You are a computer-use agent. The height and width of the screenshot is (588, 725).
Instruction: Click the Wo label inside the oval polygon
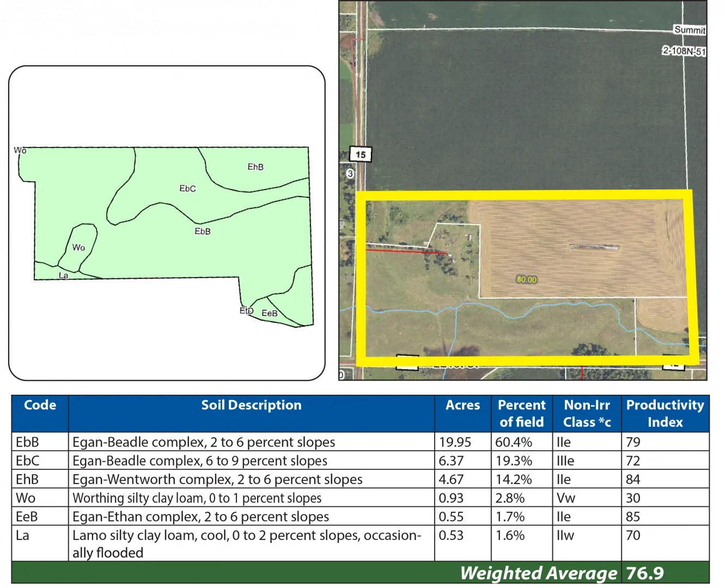[79, 248]
